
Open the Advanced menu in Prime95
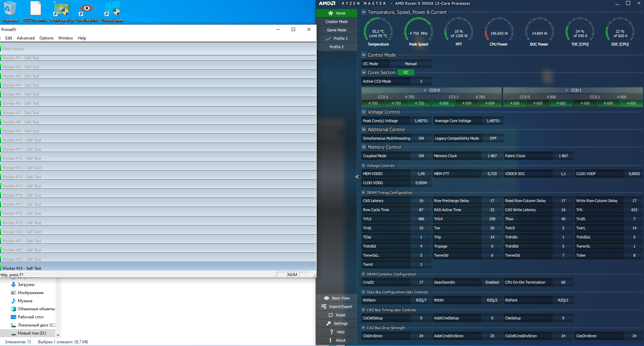(26, 38)
